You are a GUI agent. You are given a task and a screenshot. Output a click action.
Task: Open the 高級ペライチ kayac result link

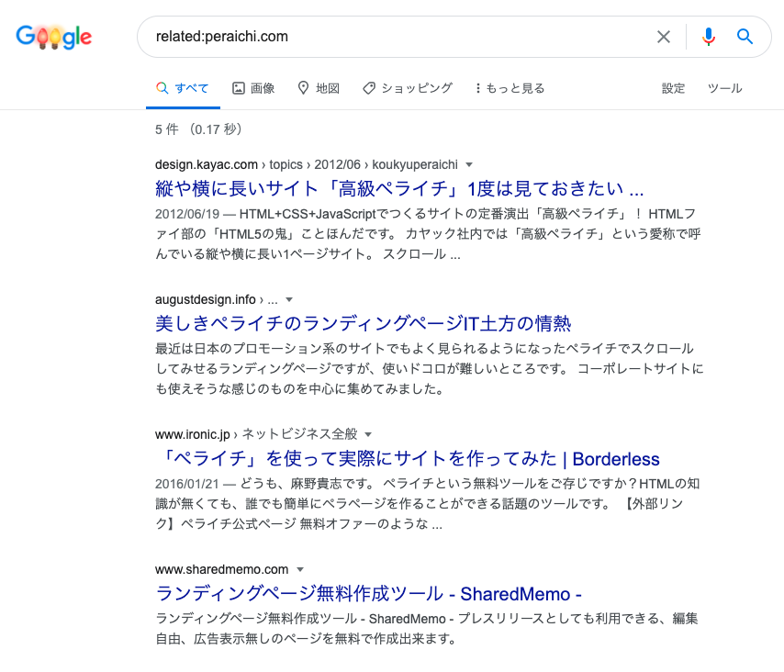[x=399, y=190]
